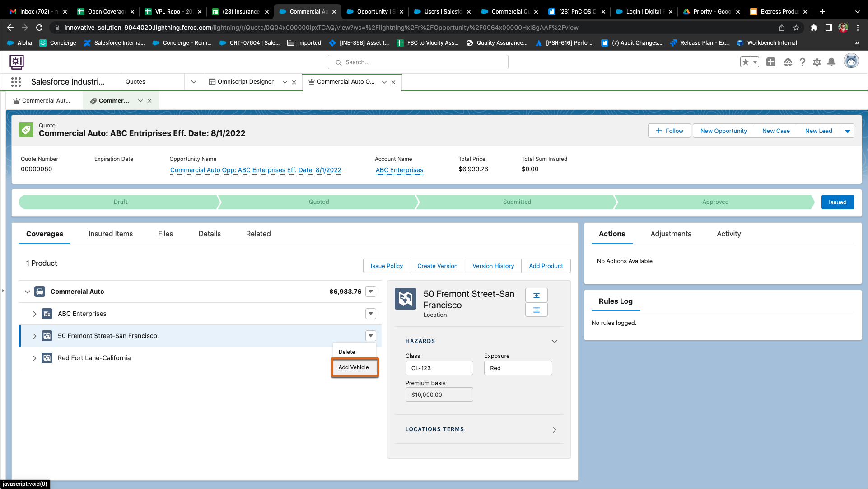Image resolution: width=868 pixels, height=489 pixels.
Task: Edit the Class field CL-123
Action: click(439, 368)
